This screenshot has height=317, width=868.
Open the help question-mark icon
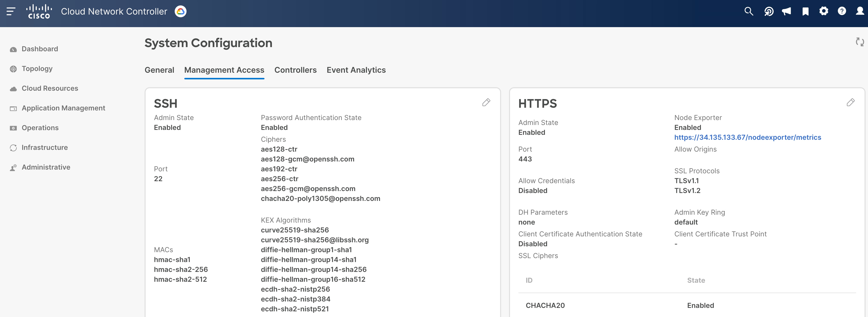point(842,11)
